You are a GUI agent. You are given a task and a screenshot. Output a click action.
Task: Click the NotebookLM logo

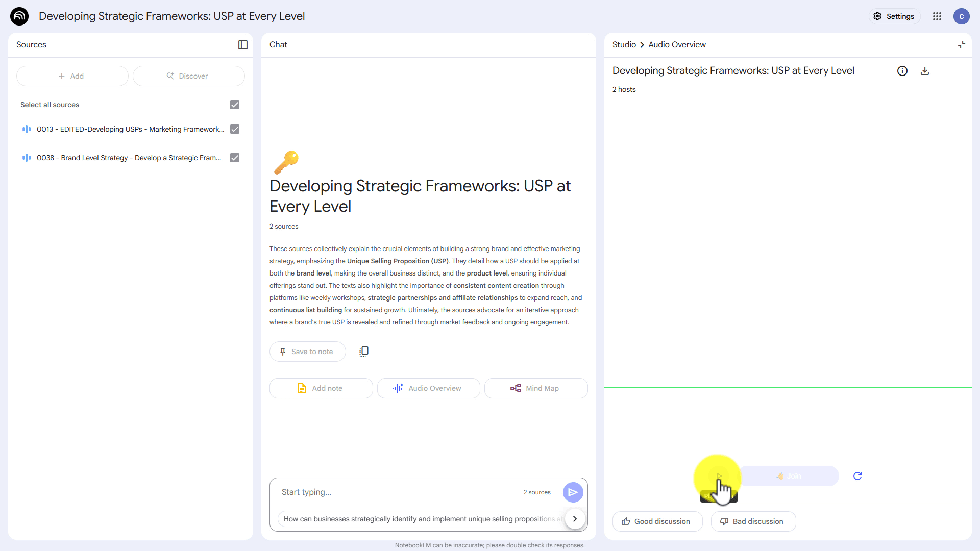pyautogui.click(x=19, y=16)
